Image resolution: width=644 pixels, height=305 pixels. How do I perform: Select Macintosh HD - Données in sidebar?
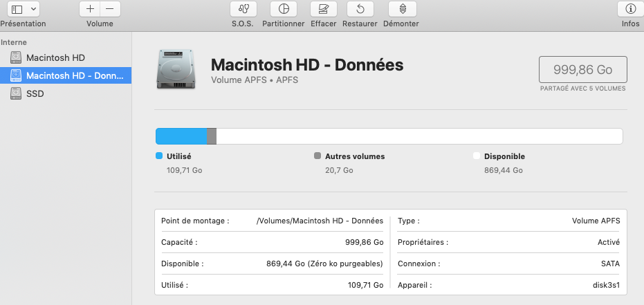pyautogui.click(x=66, y=75)
